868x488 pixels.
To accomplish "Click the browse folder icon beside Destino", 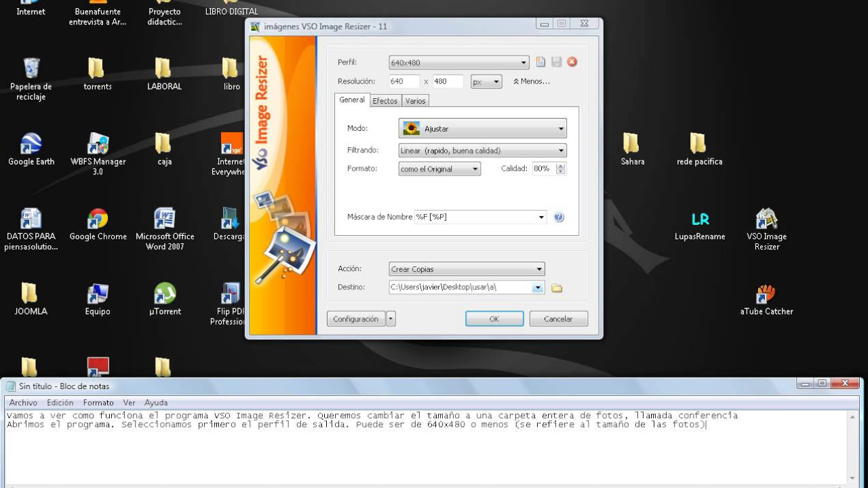I will 557,288.
